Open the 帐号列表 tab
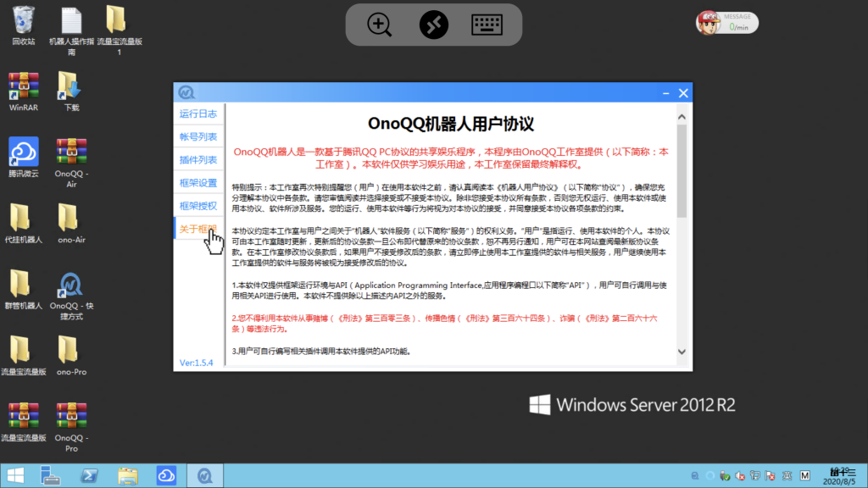Viewport: 868px width, 488px height. (198, 136)
